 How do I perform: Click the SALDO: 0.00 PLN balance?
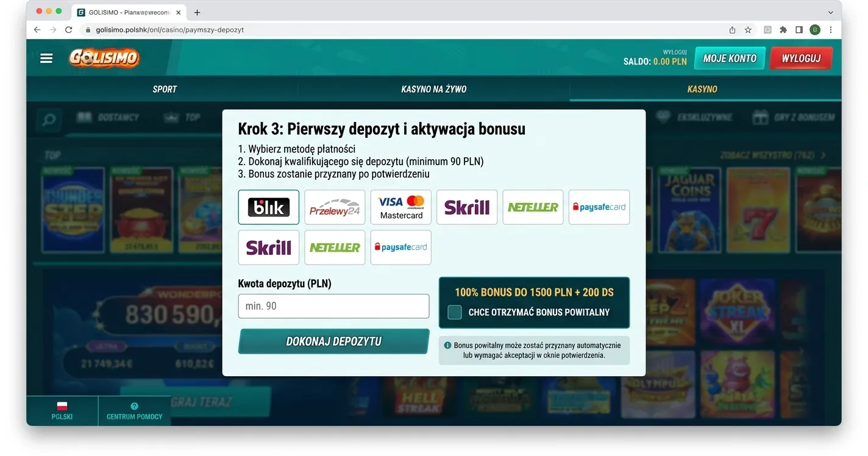(x=655, y=62)
